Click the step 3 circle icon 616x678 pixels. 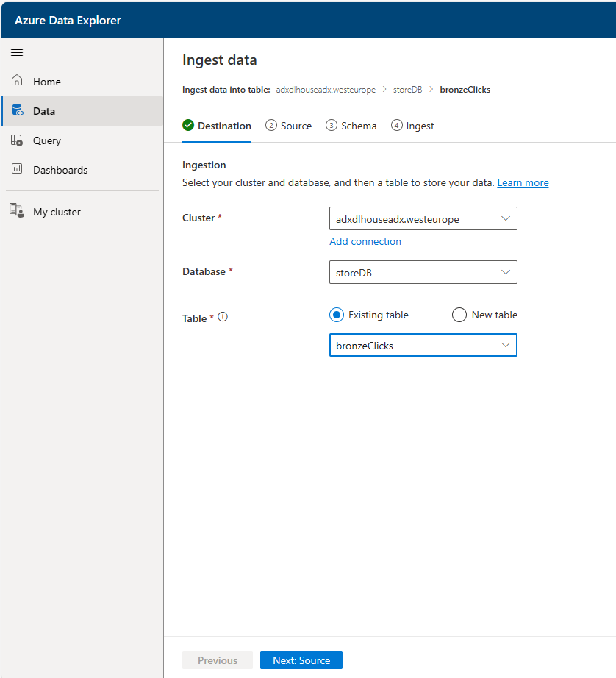(x=331, y=126)
